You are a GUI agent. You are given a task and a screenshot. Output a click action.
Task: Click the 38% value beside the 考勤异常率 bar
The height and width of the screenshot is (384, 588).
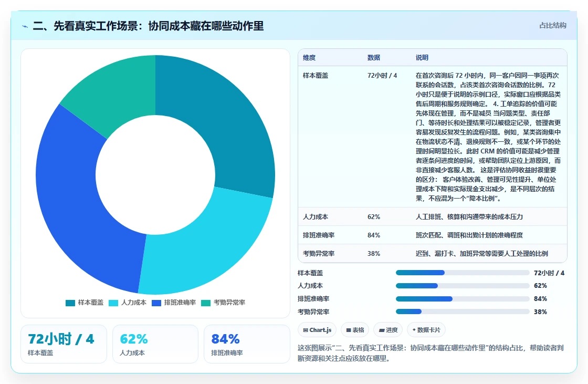point(540,312)
